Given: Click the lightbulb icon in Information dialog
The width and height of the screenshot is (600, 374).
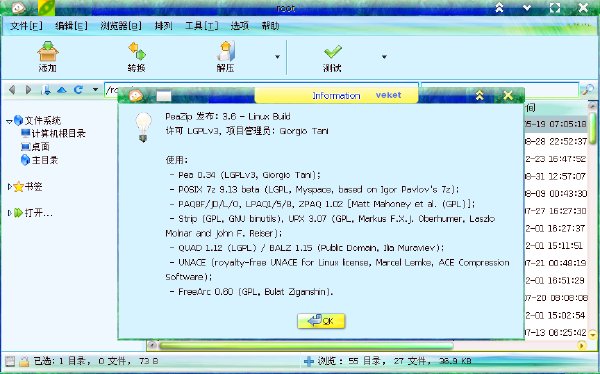Looking at the screenshot, I should pyautogui.click(x=143, y=127).
